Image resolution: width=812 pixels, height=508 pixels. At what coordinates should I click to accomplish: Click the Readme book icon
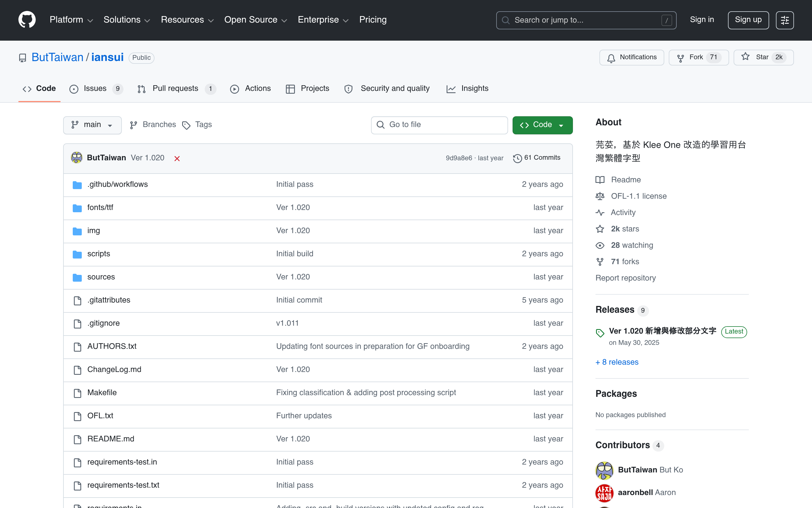point(600,180)
